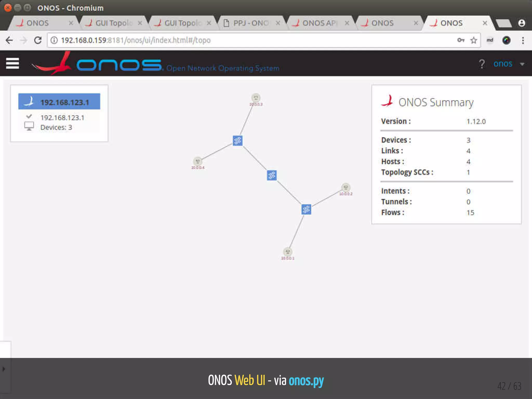Click the site information icon
Viewport: 532px width, 399px height.
54,40
